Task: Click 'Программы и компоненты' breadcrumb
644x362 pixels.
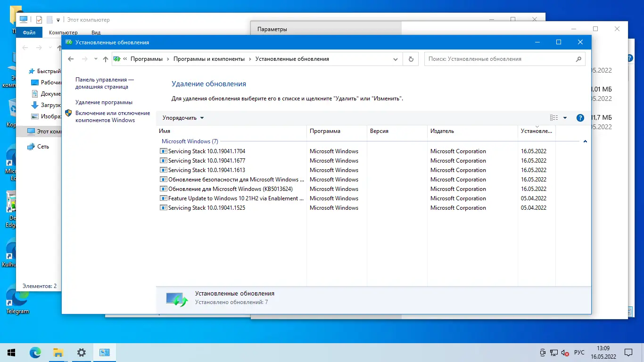Action: coord(209,59)
